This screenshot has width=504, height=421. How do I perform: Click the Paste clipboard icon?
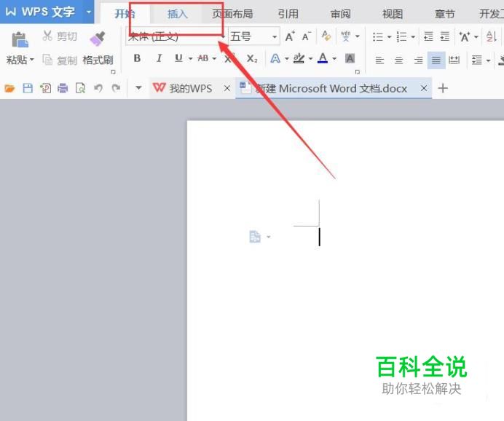[x=20, y=40]
